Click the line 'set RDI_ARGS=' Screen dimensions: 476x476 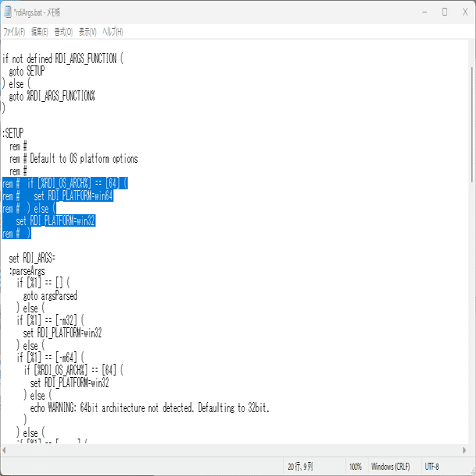coord(32,258)
